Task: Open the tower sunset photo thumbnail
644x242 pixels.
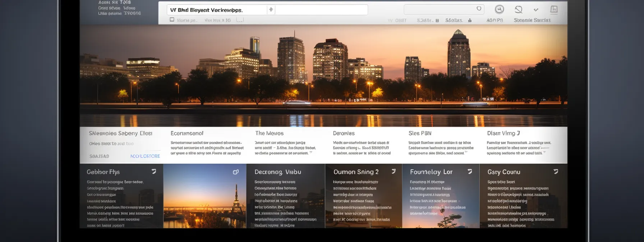Action: click(205, 196)
